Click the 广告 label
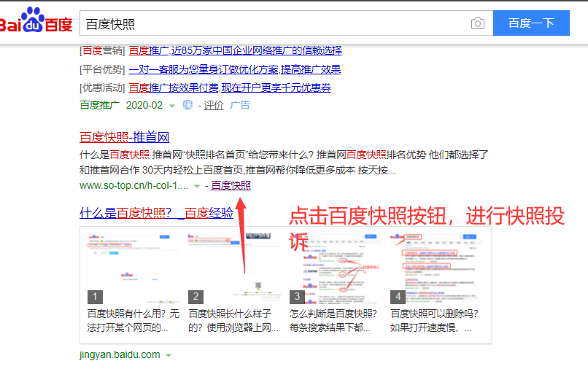This screenshot has width=588, height=369. [239, 105]
